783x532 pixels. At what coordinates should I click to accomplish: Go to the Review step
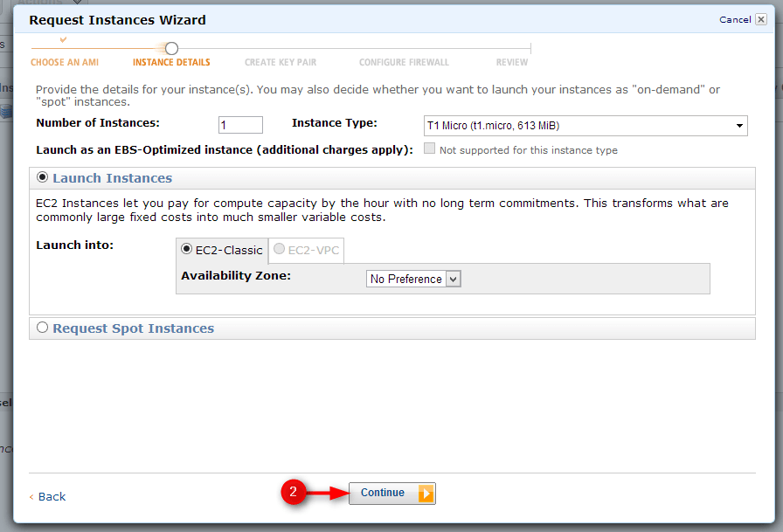(x=512, y=62)
